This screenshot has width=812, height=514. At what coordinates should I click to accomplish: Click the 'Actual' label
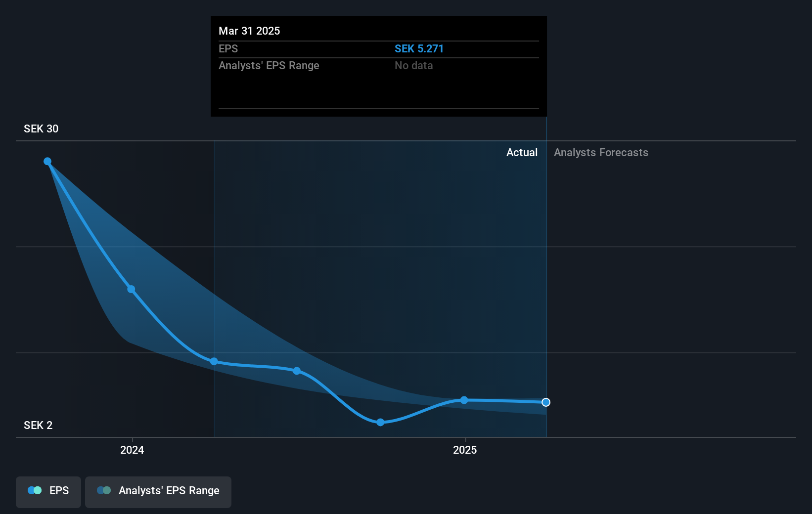click(x=522, y=153)
